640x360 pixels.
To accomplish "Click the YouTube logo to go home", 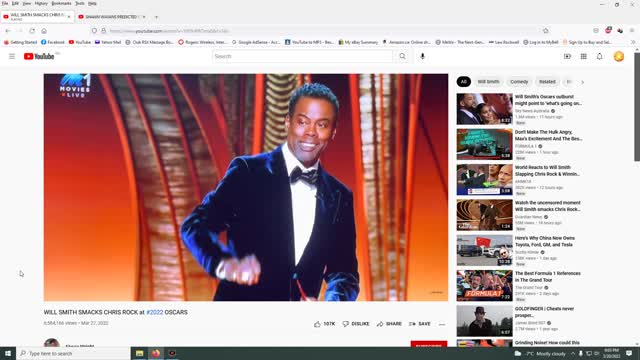I will (39, 56).
